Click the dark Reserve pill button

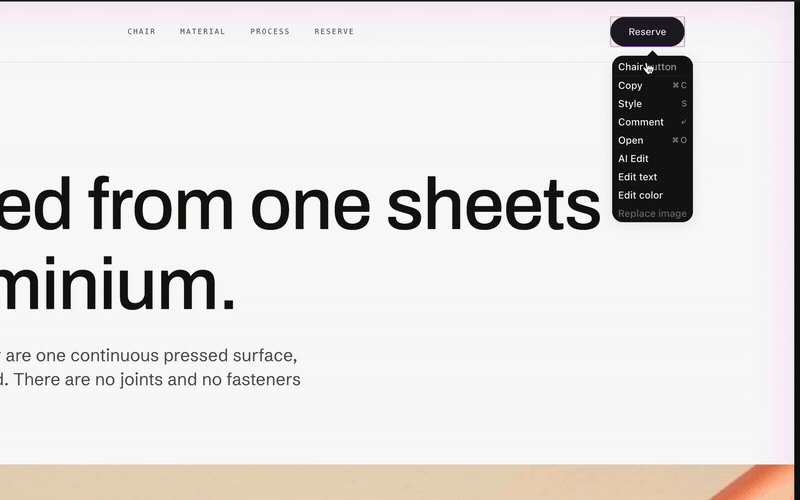(647, 32)
